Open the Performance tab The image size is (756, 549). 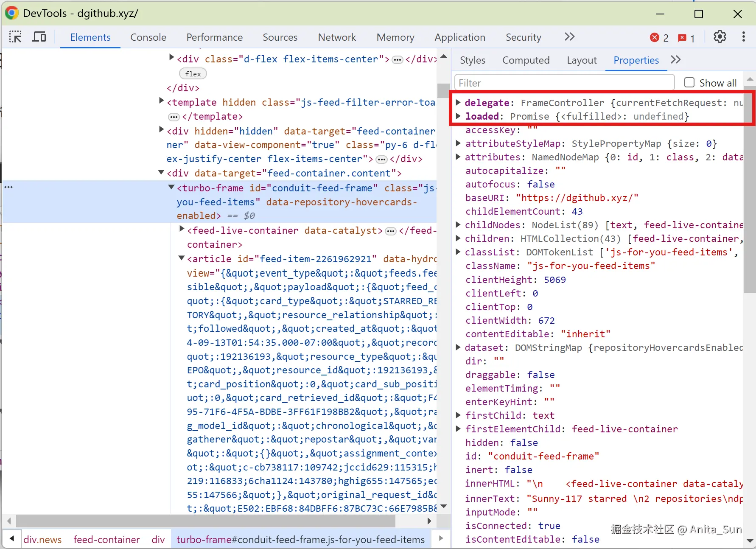[214, 37]
